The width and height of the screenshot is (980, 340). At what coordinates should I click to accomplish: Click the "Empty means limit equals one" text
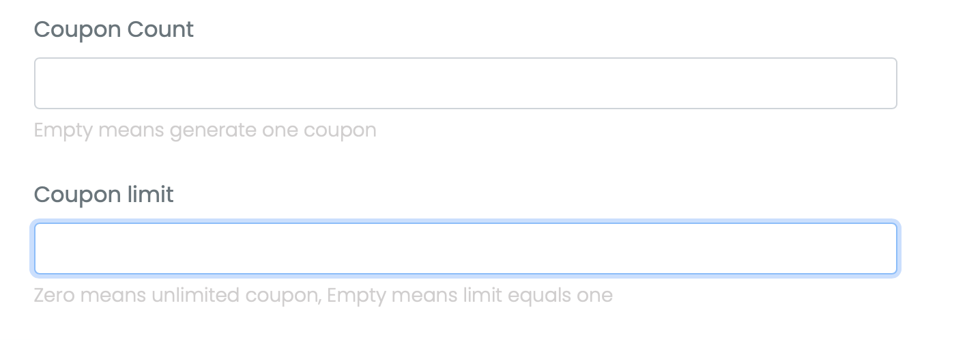coord(470,296)
